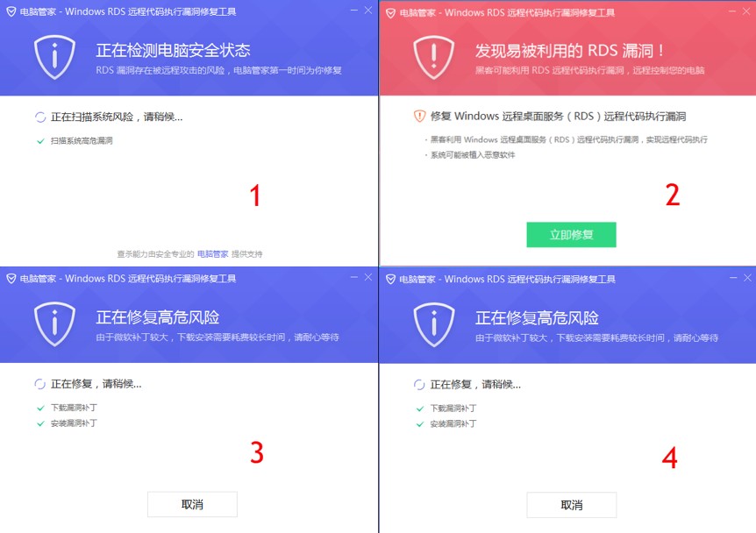Screen dimensions: 756x533
Task: Click the green 立即修复 button
Action: [x=571, y=235]
